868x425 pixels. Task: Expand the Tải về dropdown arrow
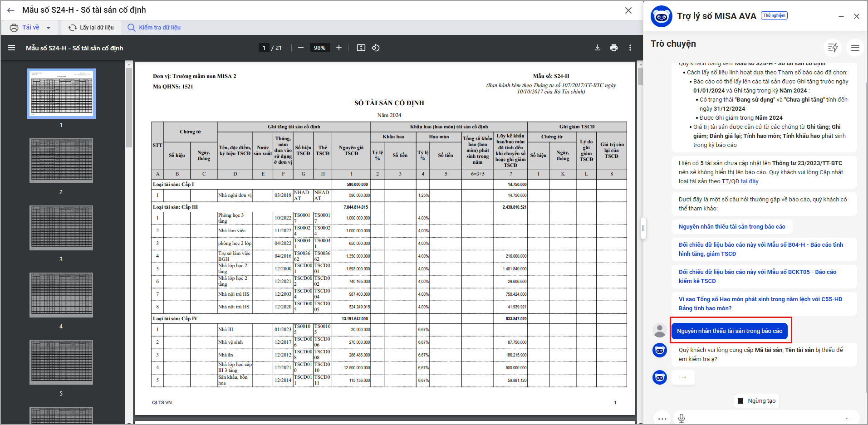pyautogui.click(x=48, y=28)
